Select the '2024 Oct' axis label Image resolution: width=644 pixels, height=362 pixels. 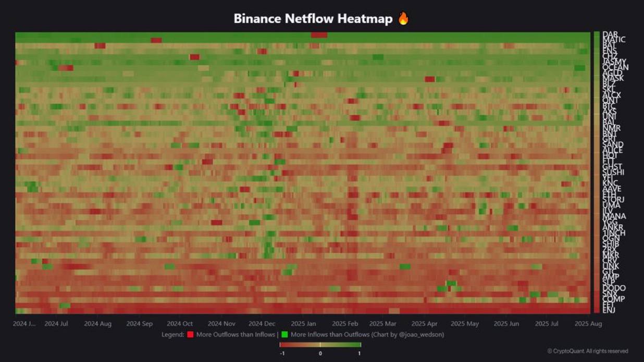[180, 323]
